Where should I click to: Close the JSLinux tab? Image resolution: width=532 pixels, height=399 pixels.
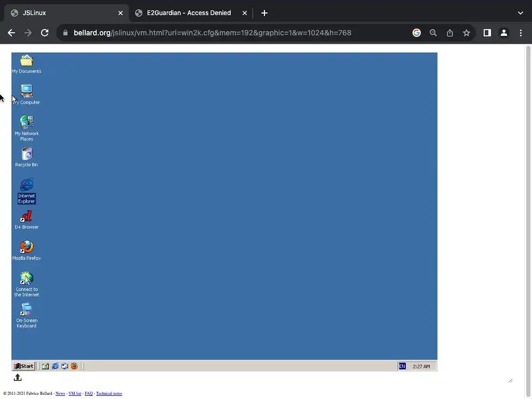[121, 13]
